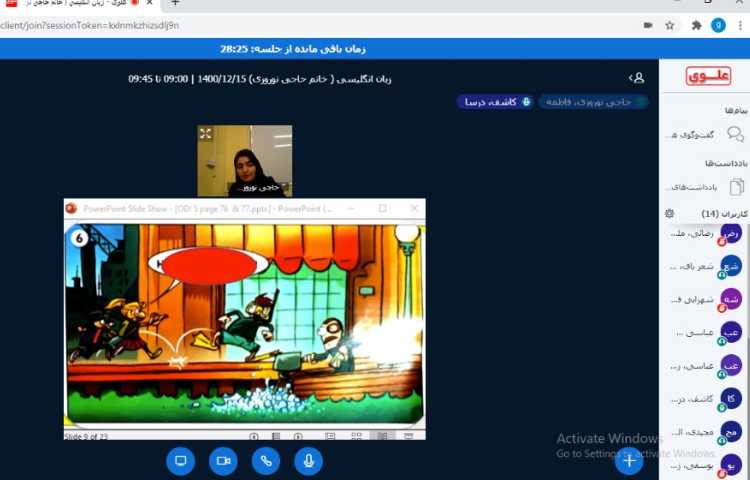The width and height of the screenshot is (750, 480).
Task: Open Chrome extensions puzzle icon
Action: (696, 25)
